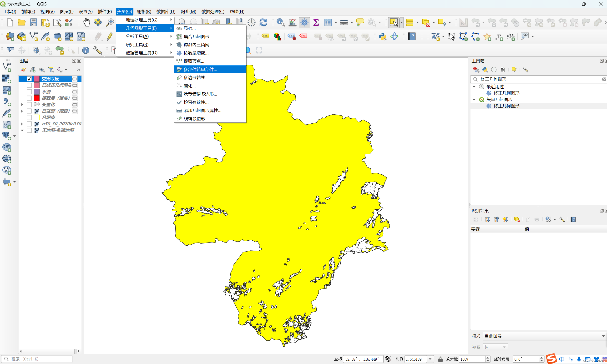The image size is (607, 364).
Task: Click the Help question mark icon
Action: pyautogui.click(x=412, y=36)
